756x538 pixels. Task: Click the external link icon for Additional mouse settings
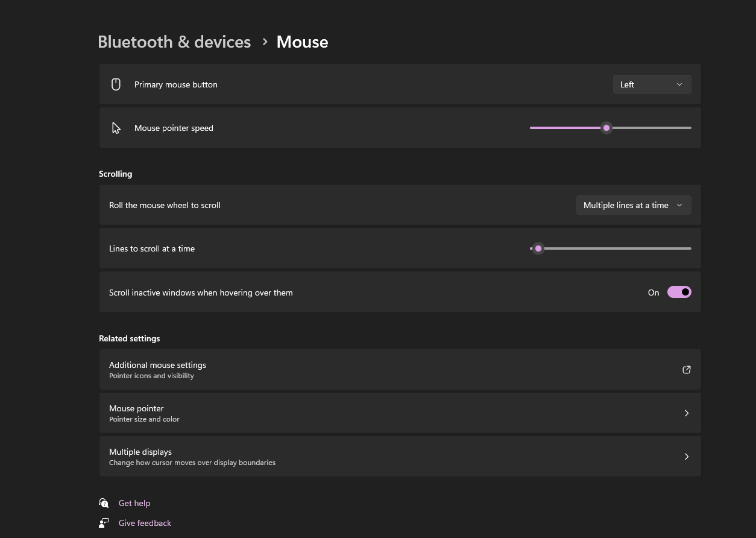click(686, 370)
